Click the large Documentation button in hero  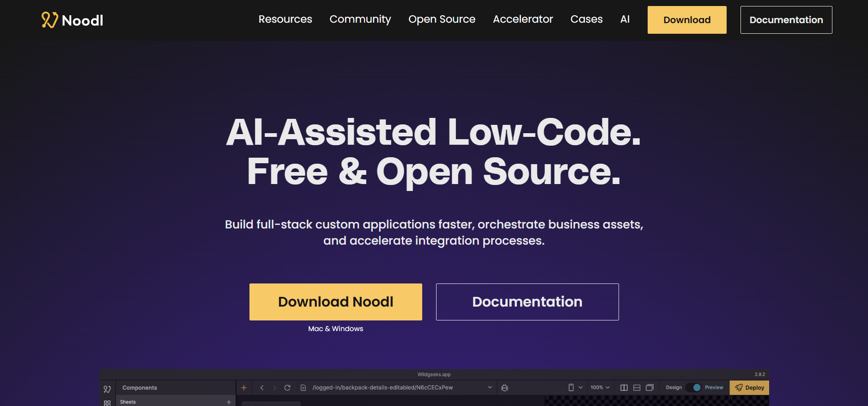click(527, 301)
